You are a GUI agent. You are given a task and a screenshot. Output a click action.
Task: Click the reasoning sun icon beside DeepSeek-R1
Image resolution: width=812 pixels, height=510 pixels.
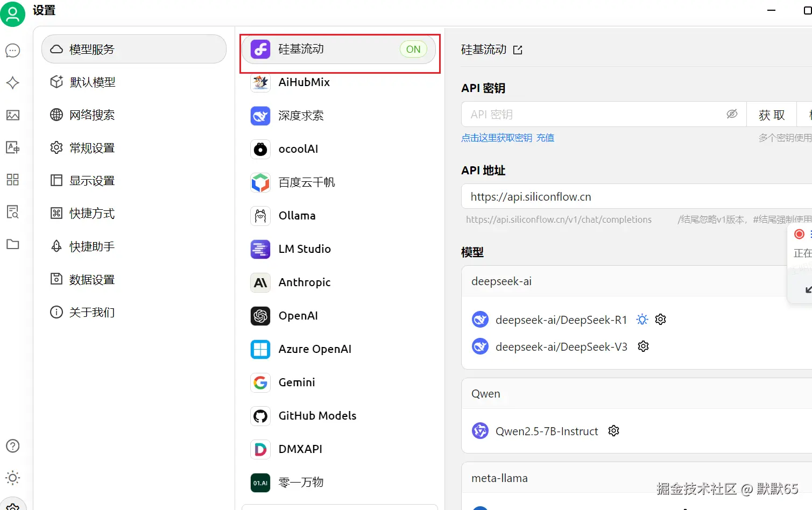click(642, 320)
